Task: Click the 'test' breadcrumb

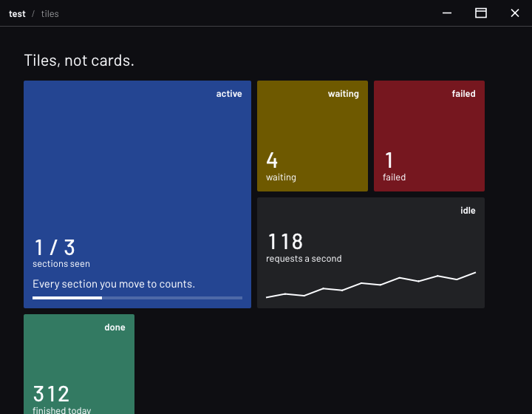Action: (17, 14)
